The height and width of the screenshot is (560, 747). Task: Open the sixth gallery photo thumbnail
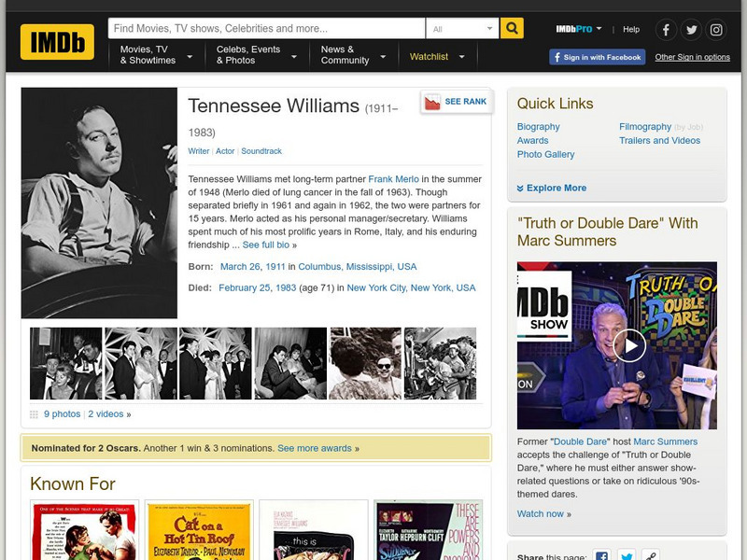440,363
